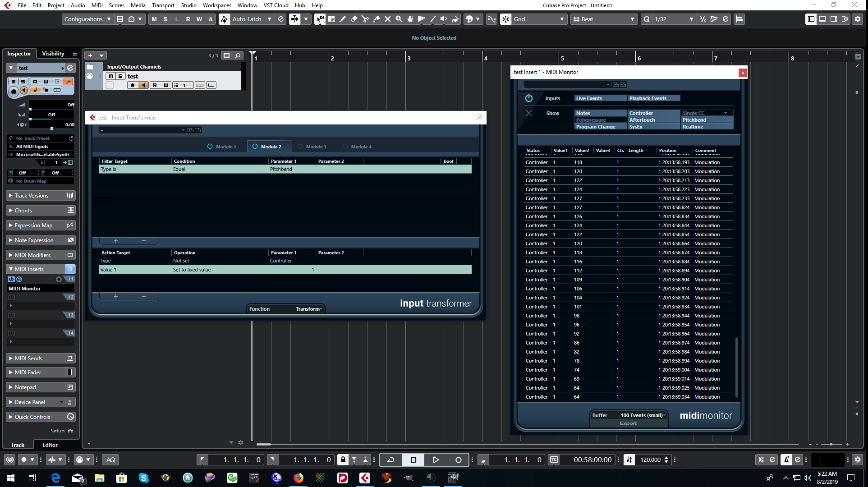Screen dimensions: 868x487
Task: Click the Live Events input button
Action: click(x=601, y=98)
